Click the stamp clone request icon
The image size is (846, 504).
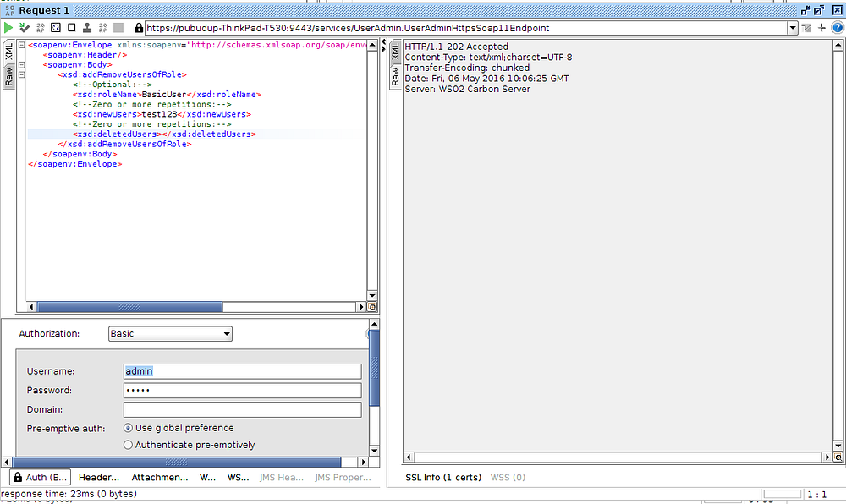coord(87,28)
